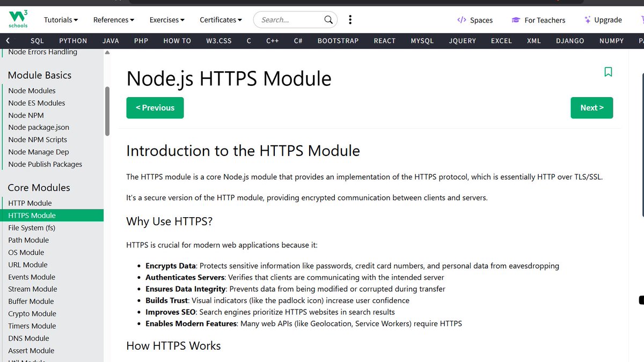
Task: Open the MYSQL tutorial tab
Action: (422, 41)
